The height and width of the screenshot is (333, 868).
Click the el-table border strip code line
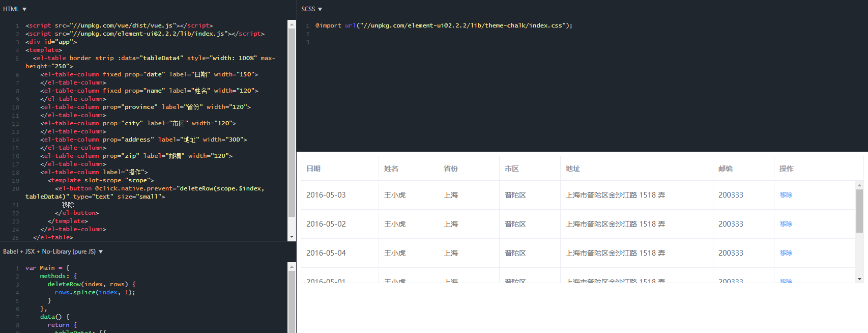click(151, 62)
